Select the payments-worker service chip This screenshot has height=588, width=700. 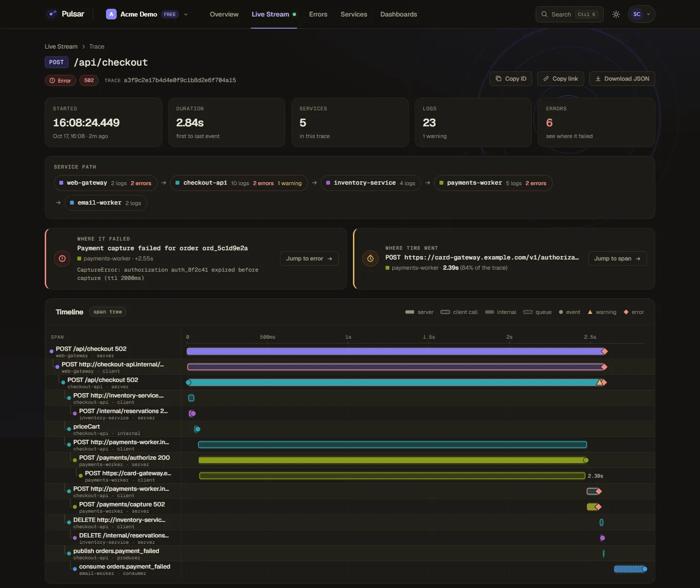493,183
